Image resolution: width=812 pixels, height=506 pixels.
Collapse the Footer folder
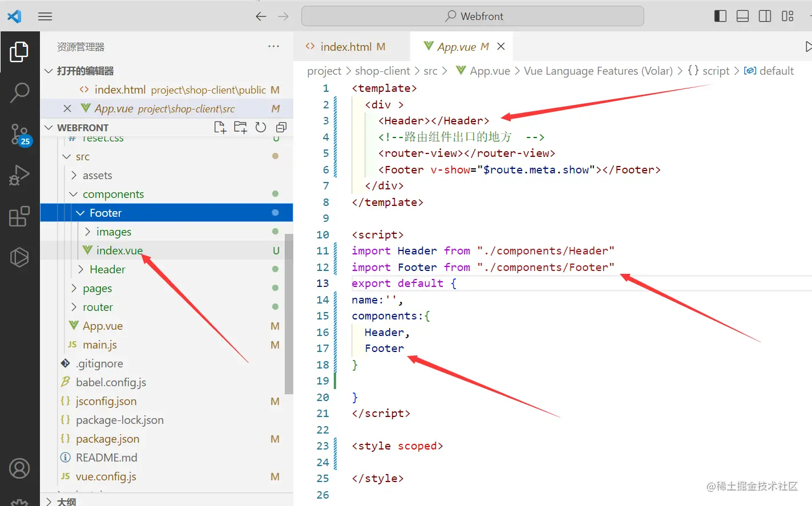point(80,213)
